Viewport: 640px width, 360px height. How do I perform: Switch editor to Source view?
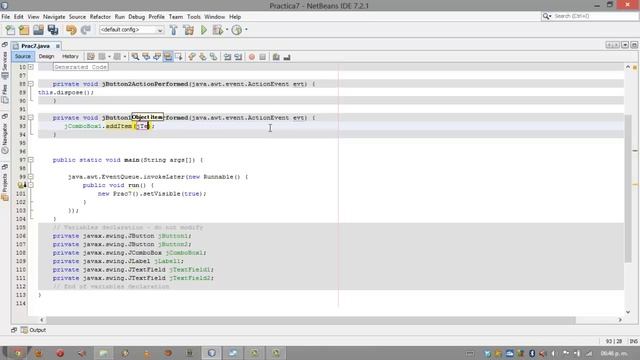click(x=22, y=56)
